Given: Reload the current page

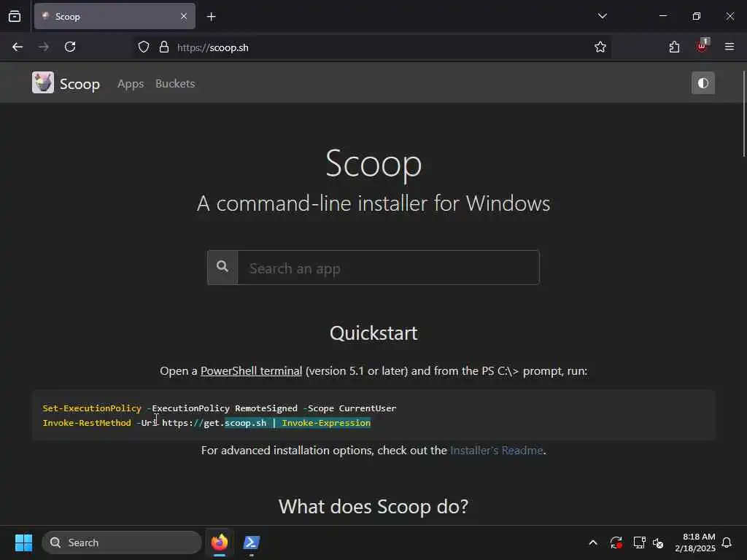Looking at the screenshot, I should (70, 47).
